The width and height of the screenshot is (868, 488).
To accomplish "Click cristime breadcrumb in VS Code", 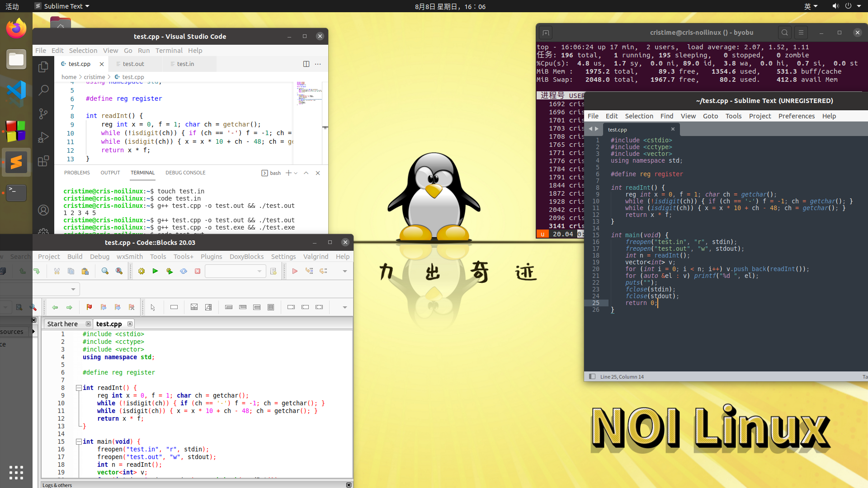I will (94, 77).
